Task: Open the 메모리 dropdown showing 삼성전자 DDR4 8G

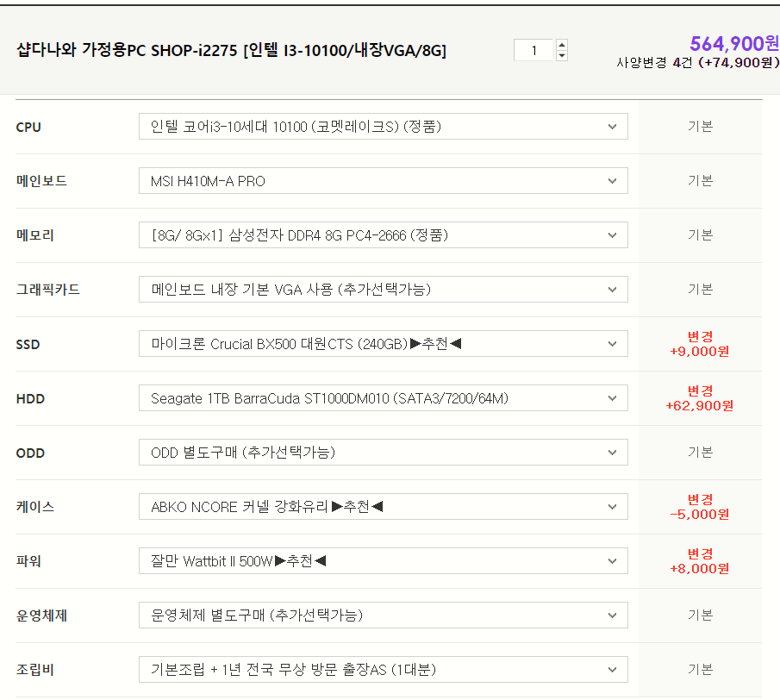Action: click(x=383, y=234)
